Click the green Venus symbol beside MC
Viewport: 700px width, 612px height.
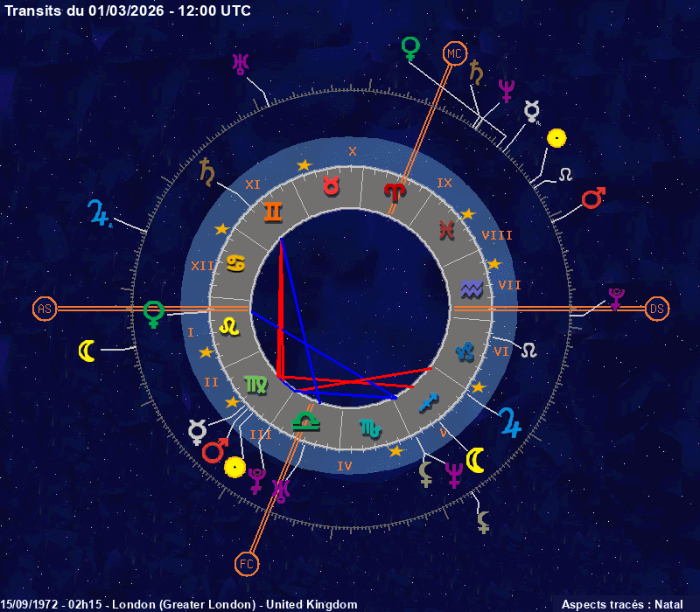pos(409,47)
